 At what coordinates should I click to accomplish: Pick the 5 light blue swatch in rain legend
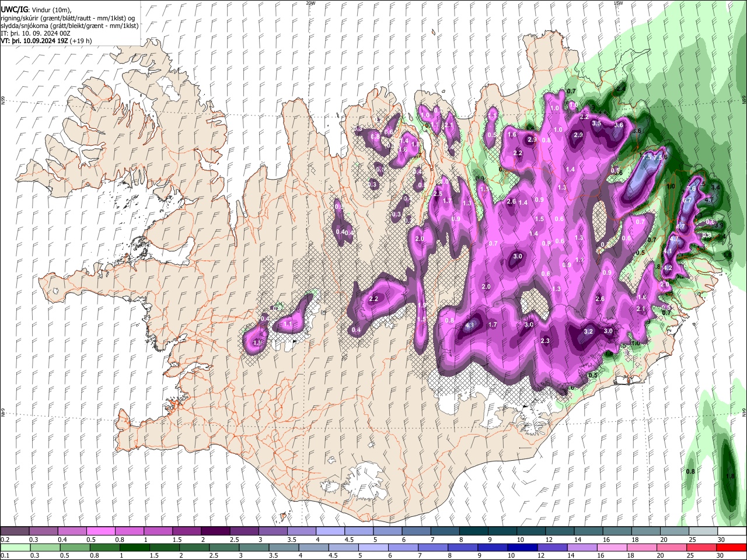coord(374,547)
